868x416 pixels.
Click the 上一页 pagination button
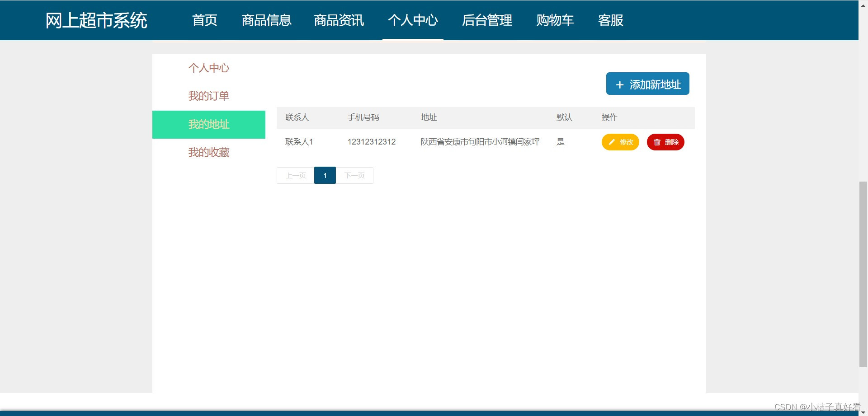(x=296, y=175)
